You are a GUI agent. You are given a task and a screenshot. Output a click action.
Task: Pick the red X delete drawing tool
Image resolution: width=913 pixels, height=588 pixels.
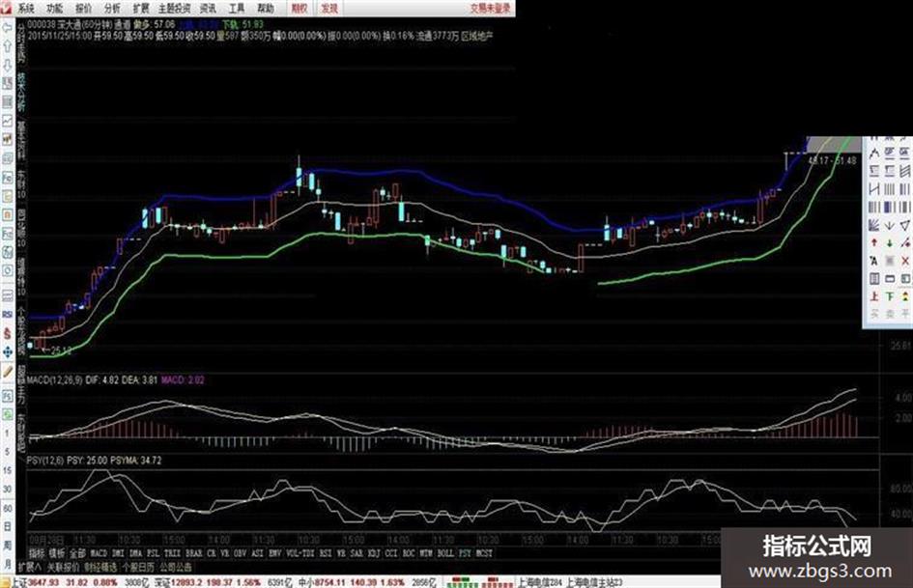click(905, 261)
